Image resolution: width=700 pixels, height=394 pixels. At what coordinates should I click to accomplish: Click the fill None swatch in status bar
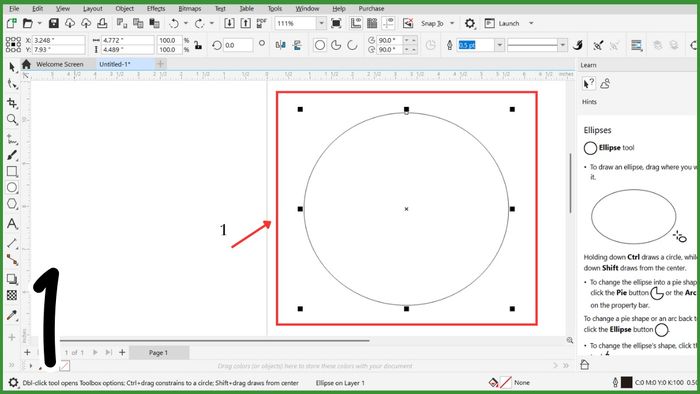pyautogui.click(x=506, y=382)
